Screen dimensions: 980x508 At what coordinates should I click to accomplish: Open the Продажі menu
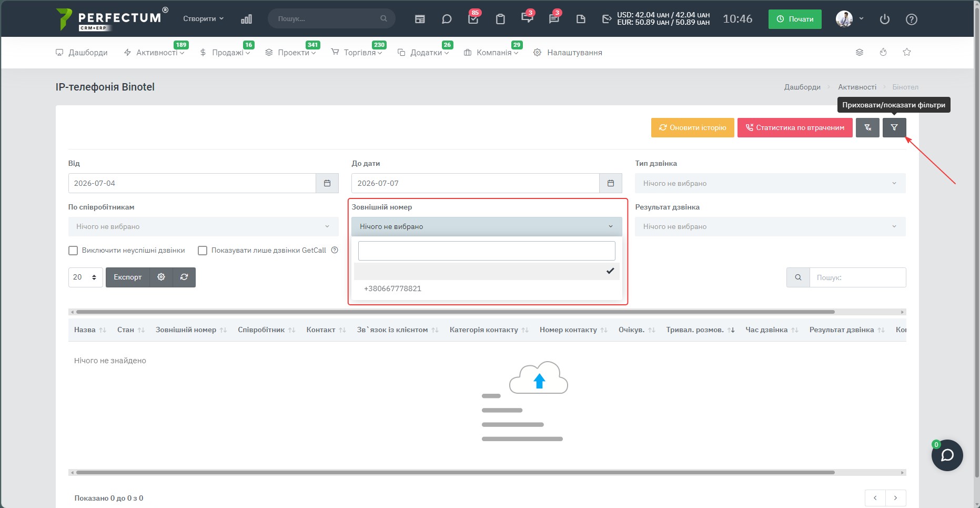(225, 53)
